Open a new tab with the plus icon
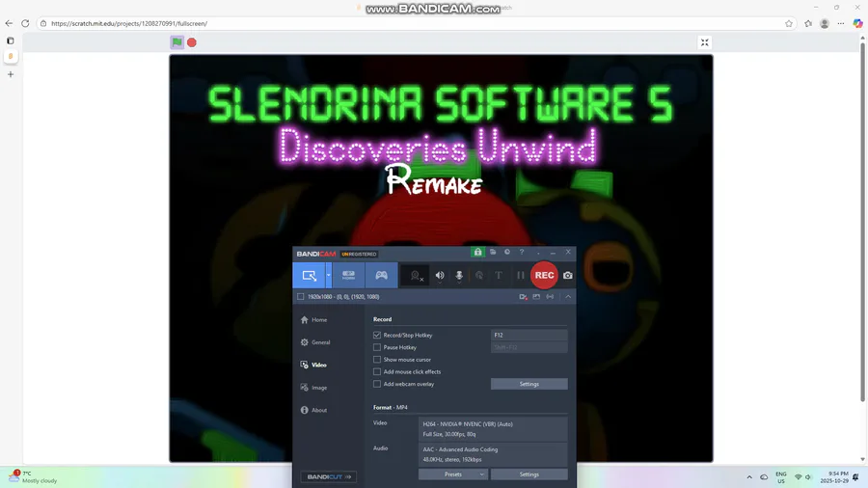Viewport: 868px width, 488px height. (11, 74)
